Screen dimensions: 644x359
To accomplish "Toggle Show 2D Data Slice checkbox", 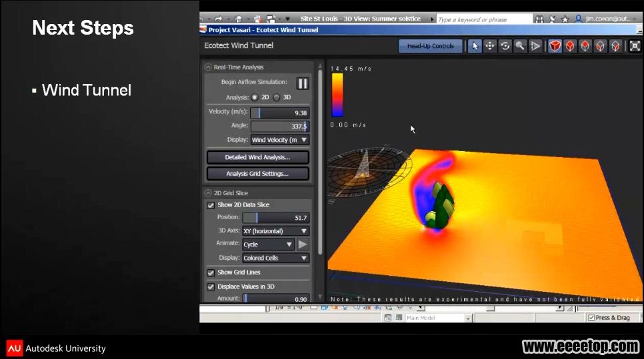I will coord(211,205).
